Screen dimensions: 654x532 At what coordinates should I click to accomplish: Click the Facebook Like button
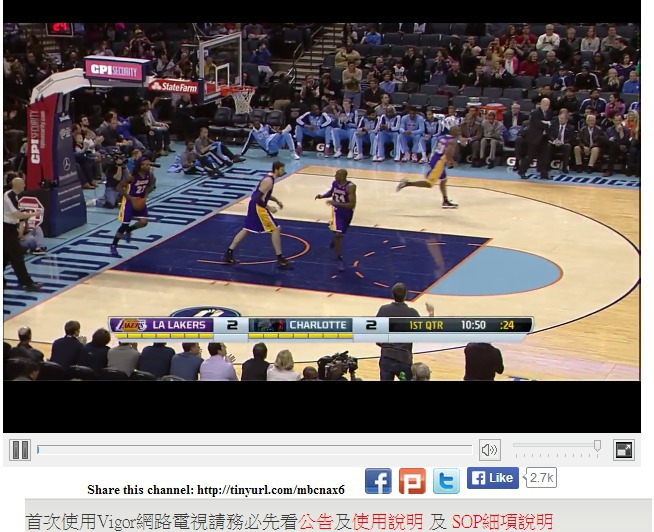pos(493,478)
